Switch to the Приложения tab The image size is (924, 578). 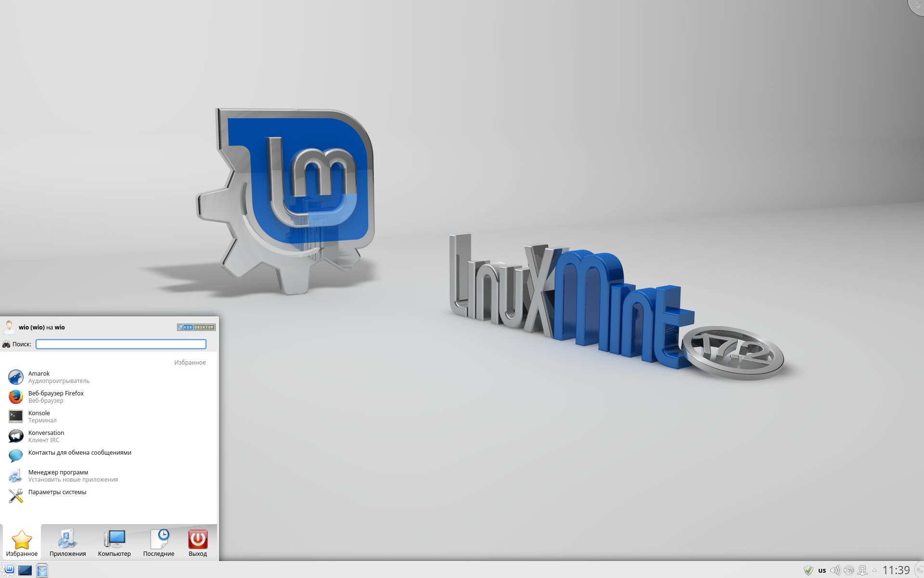[x=67, y=543]
